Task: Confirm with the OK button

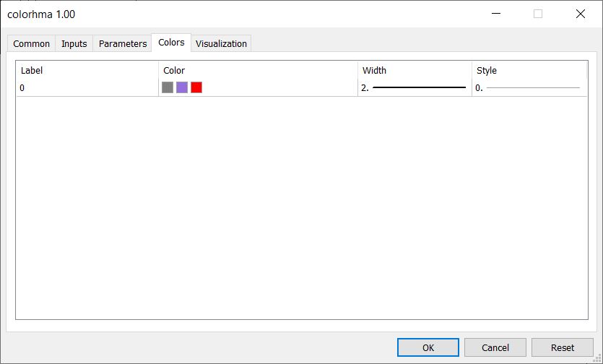Action: 428,347
